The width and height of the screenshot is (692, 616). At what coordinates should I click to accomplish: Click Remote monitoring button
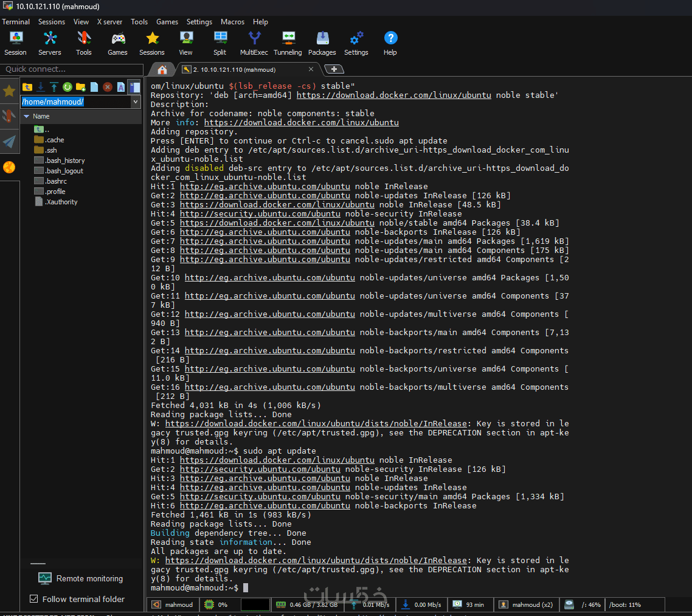point(81,578)
